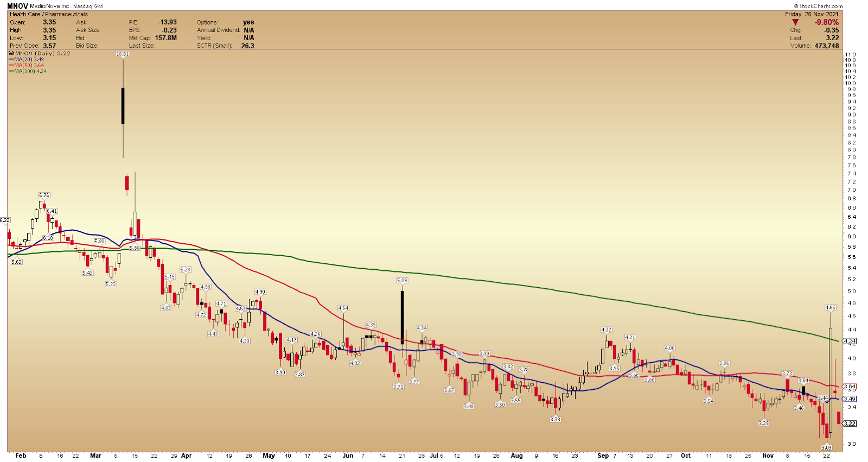Click the Prev Close value 3.57
The image size is (868, 462).
point(49,46)
